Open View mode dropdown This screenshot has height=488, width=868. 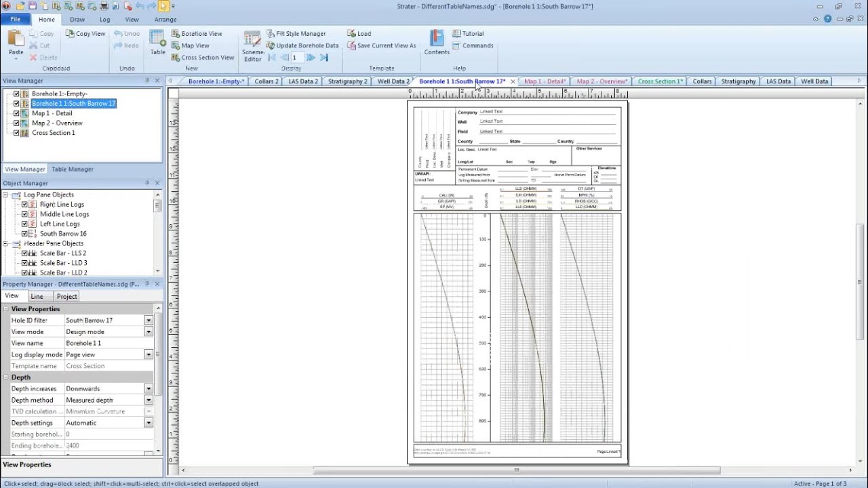tap(149, 332)
